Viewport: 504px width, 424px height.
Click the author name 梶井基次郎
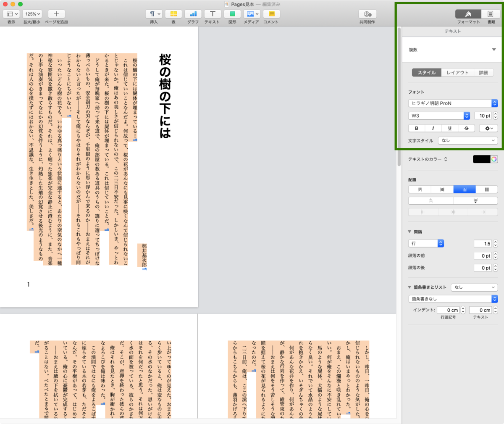144,255
